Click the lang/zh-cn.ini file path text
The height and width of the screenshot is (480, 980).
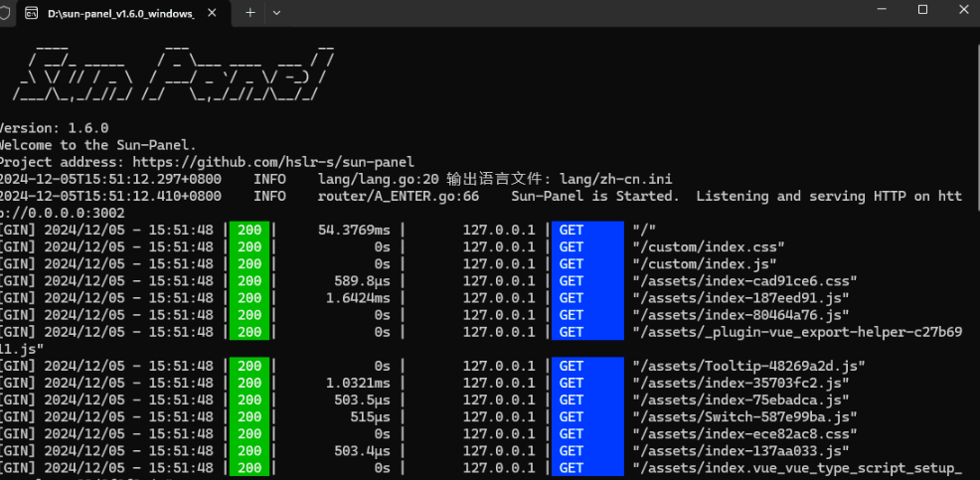[x=615, y=179]
